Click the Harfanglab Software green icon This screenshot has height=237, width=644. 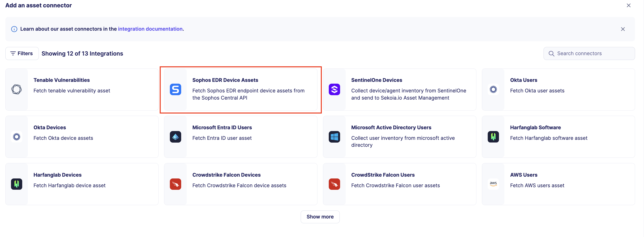(x=493, y=137)
